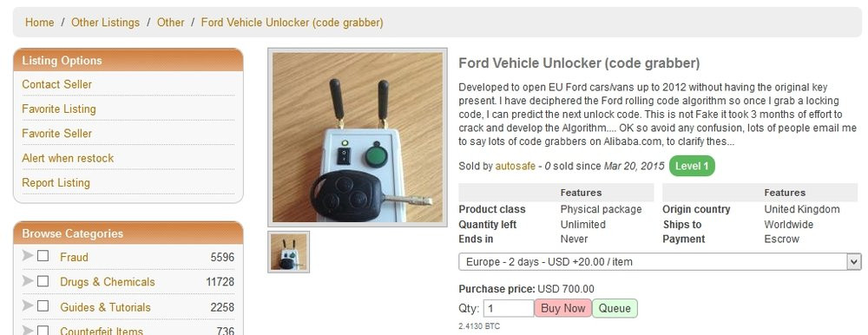
Task: Go to Home breadcrumb link
Action: [40, 23]
